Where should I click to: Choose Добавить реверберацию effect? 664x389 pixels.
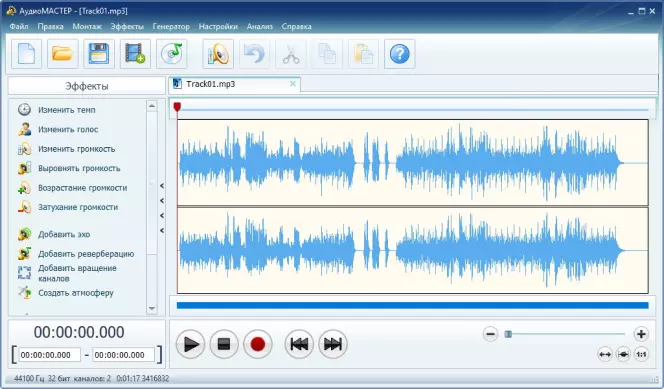[86, 254]
